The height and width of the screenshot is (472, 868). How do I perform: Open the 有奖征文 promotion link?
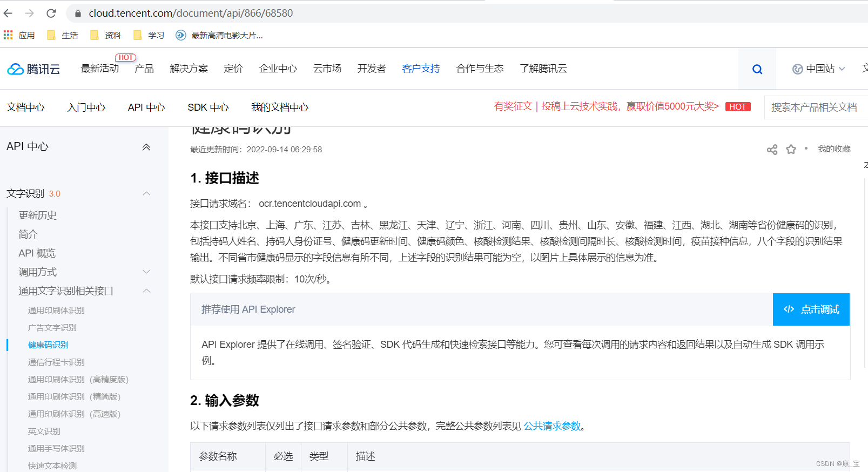pyautogui.click(x=607, y=106)
